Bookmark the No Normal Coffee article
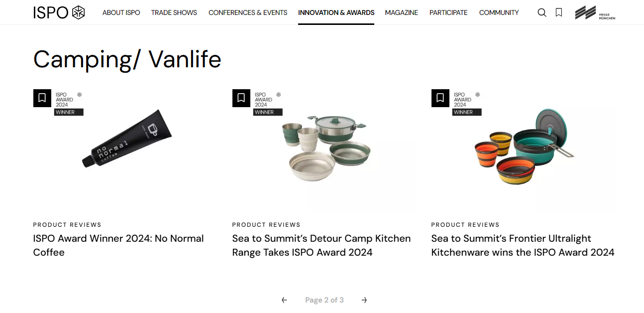The width and height of the screenshot is (644, 313). [42, 98]
